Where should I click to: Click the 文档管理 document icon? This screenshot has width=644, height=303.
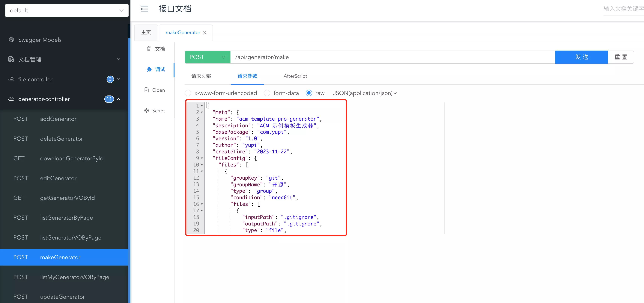pos(11,59)
